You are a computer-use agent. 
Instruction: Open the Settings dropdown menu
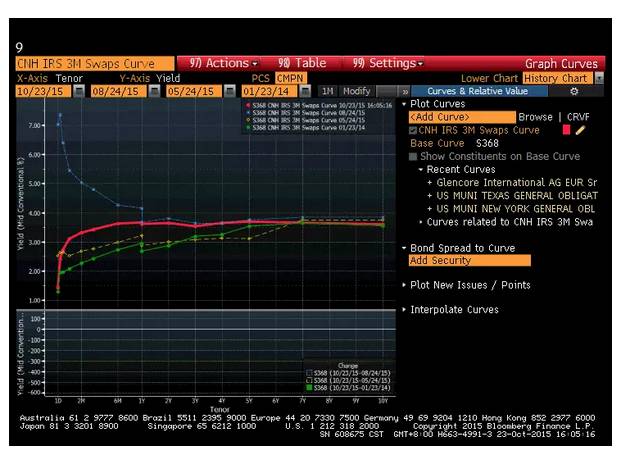(388, 63)
